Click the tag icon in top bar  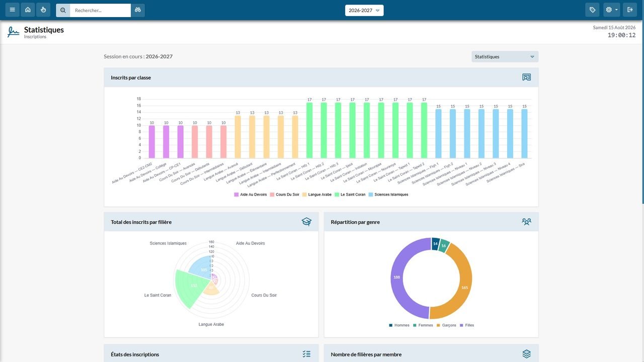(593, 10)
